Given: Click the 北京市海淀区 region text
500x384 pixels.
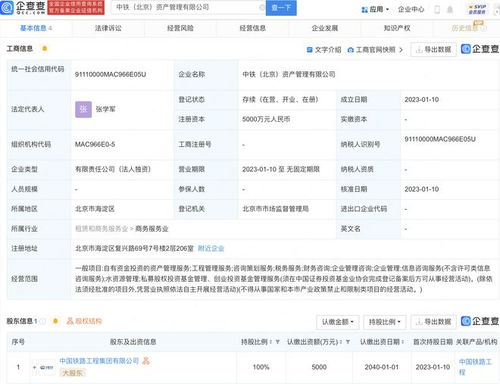Looking at the screenshot, I should 95,209.
